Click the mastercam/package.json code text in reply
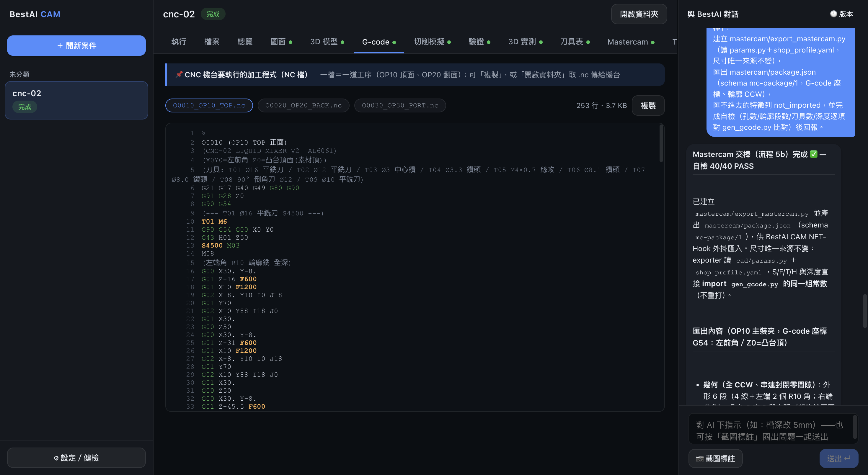This screenshot has width=868, height=475. 747,225
